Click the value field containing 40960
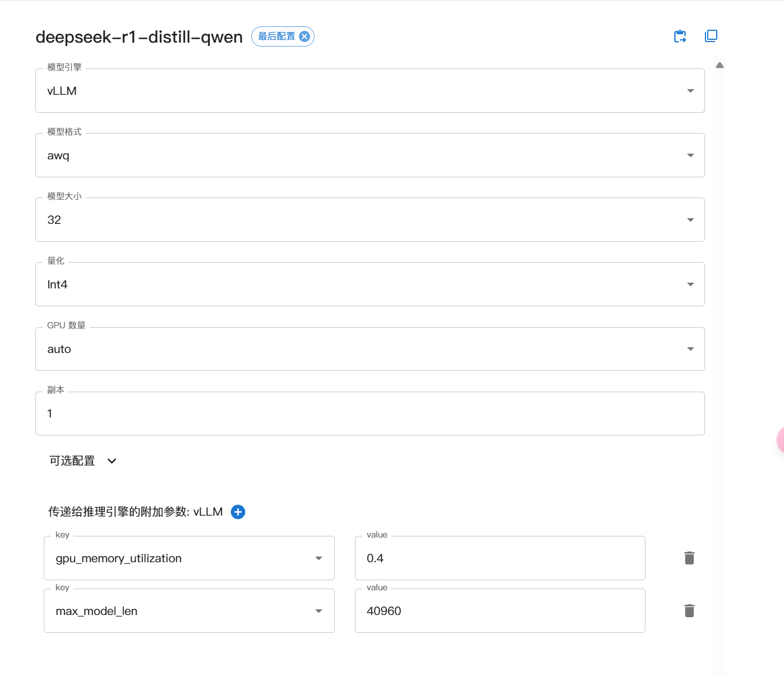Viewport: 784px width, 675px height. [499, 611]
